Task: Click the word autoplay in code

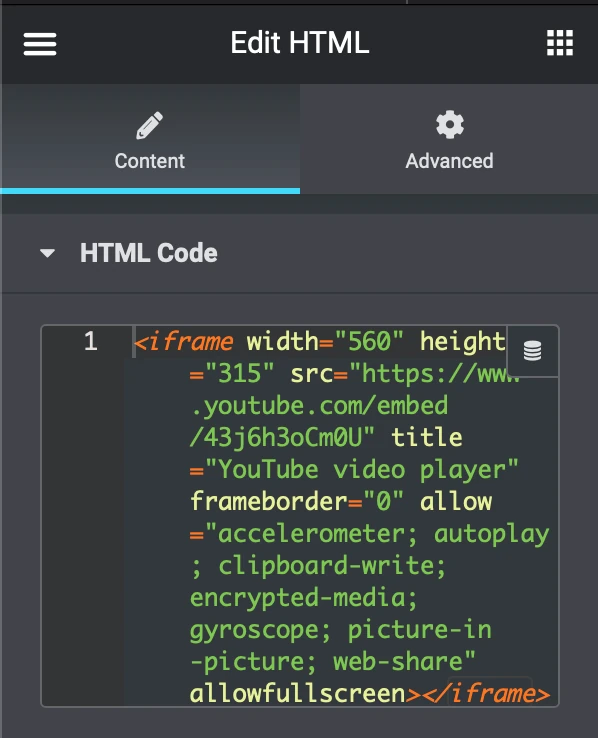Action: [492, 534]
